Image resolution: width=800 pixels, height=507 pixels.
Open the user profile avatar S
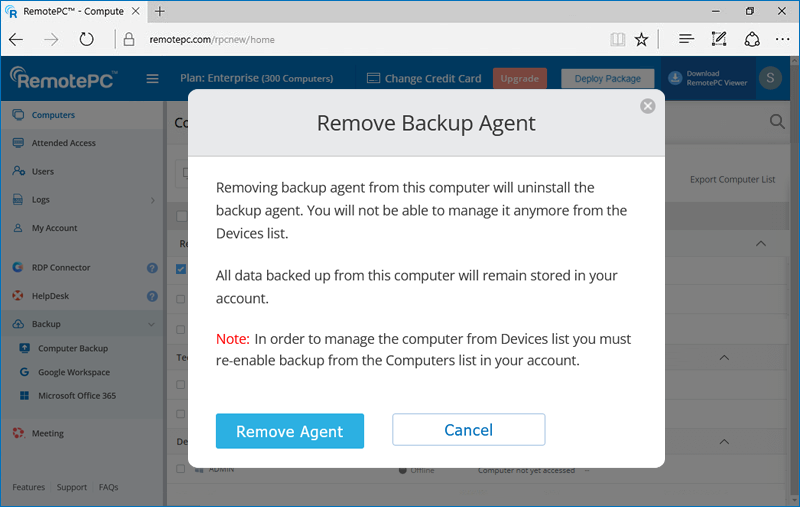[769, 78]
